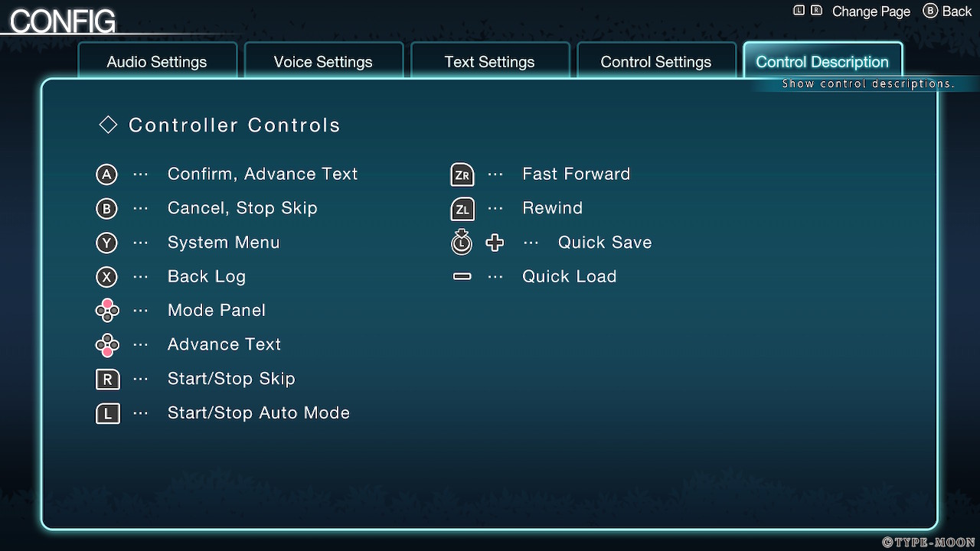Screen dimensions: 980x551
Task: Click the A button icon for Confirm
Action: (x=106, y=174)
